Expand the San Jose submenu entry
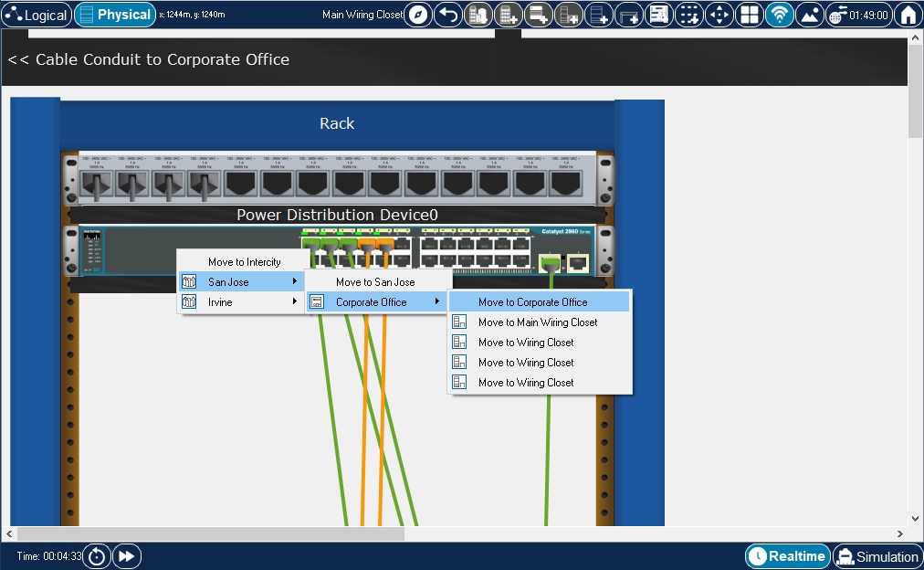 click(x=240, y=282)
